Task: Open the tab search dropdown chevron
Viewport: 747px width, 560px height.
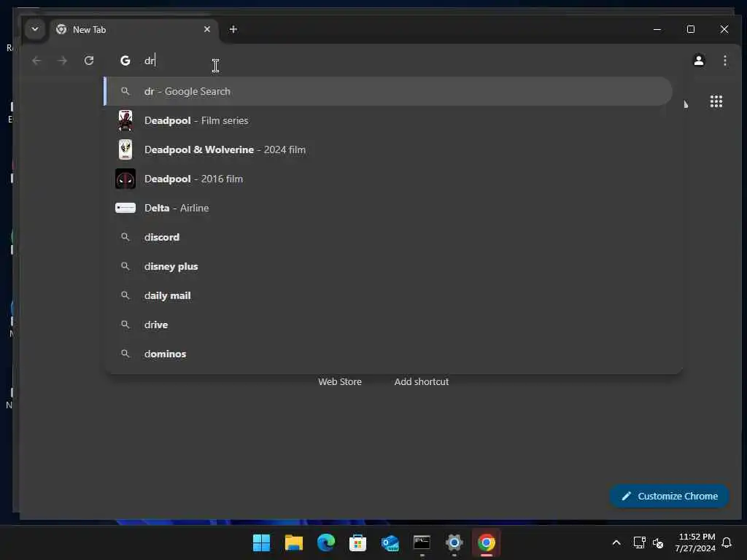Action: point(35,29)
